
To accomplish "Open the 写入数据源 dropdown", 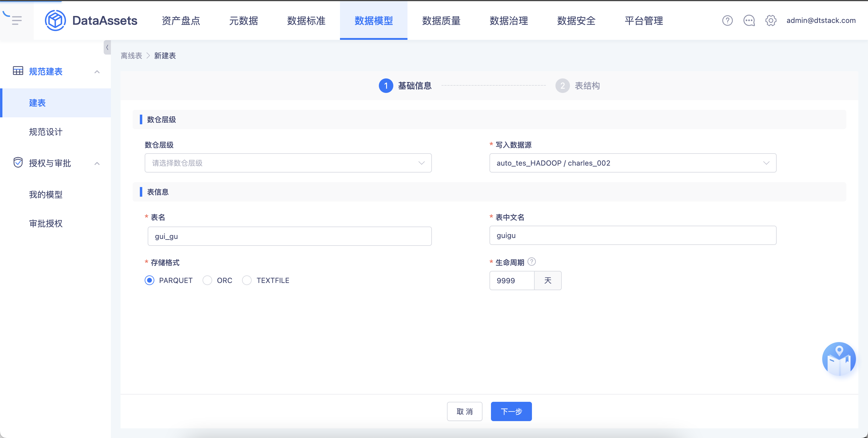I will (633, 163).
